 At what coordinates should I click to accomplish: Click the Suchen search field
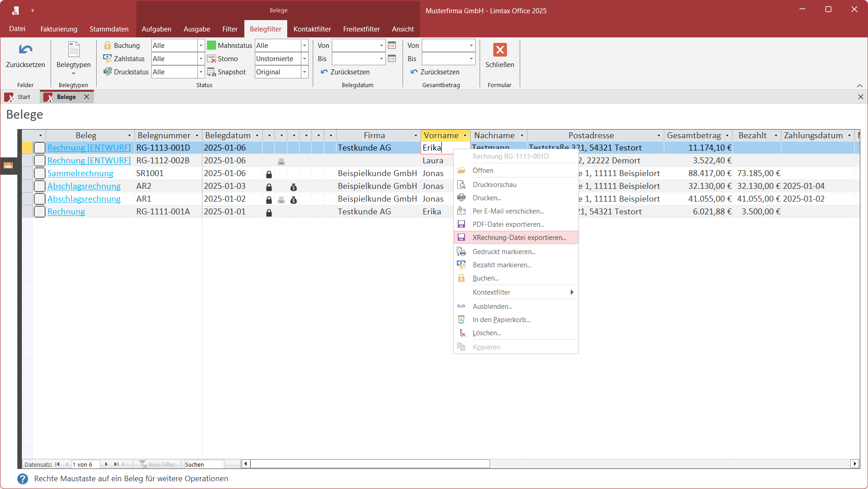click(204, 464)
